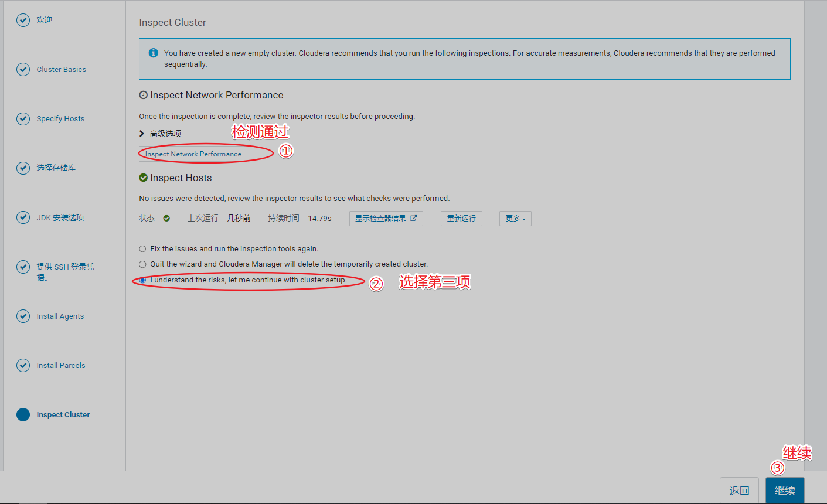Click the 继续 continue button
Screen dimensions: 827x504
pyautogui.click(x=785, y=491)
